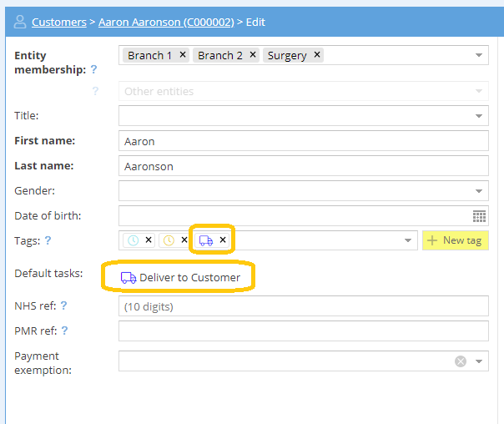Click the help icon next to Tags
The width and height of the screenshot is (504, 424).
[48, 241]
